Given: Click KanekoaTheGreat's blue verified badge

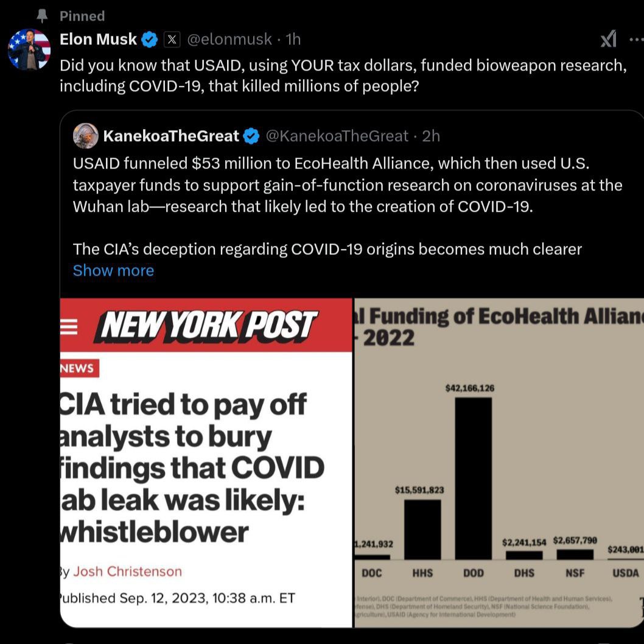Looking at the screenshot, I should click(251, 136).
